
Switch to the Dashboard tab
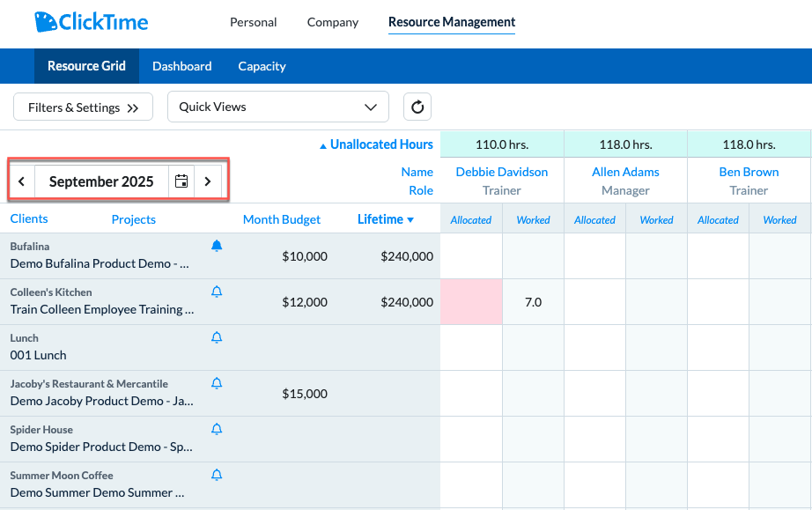click(181, 66)
